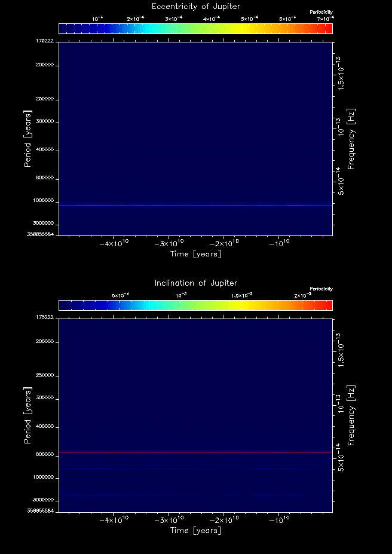Image resolution: width=392 pixels, height=554 pixels.
Task: Click 'Period [years]' axis label of inclination plot
Action: coord(27,414)
